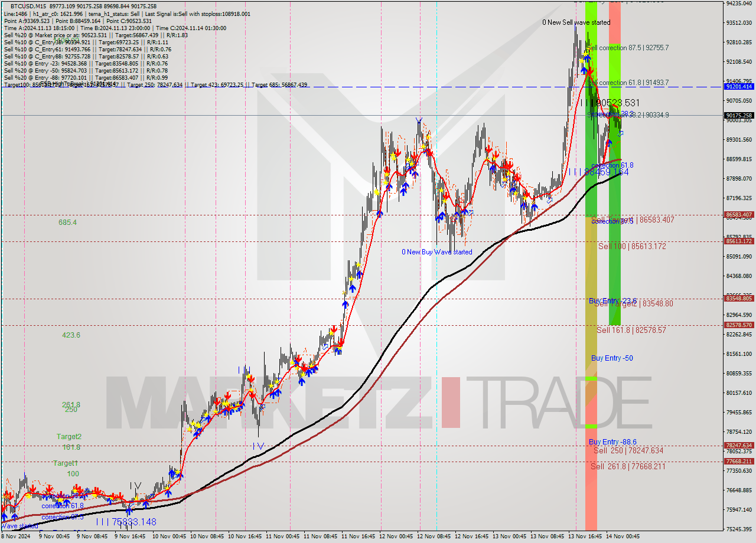Click the green 685.4 level label

[67, 223]
